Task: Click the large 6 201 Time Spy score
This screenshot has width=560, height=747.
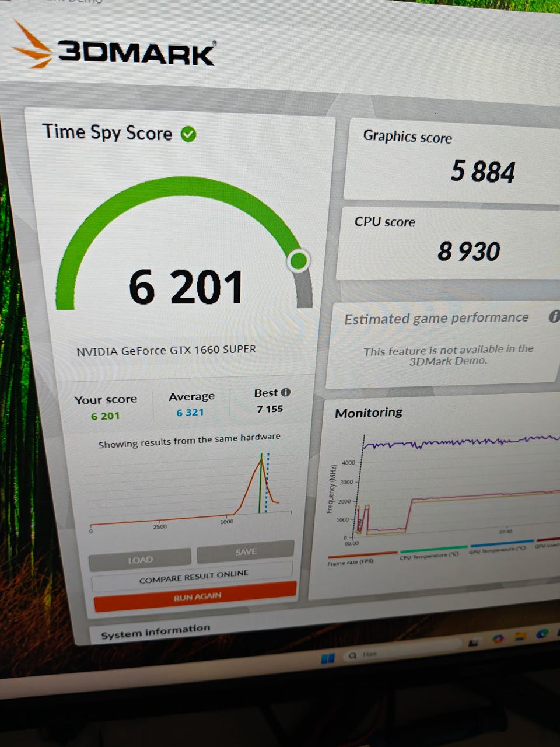Action: [x=185, y=287]
